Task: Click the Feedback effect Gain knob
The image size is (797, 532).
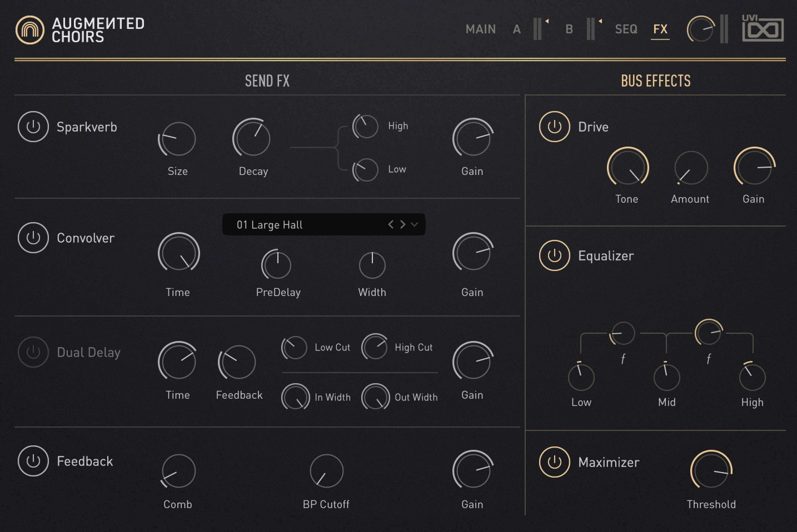Action: click(472, 470)
